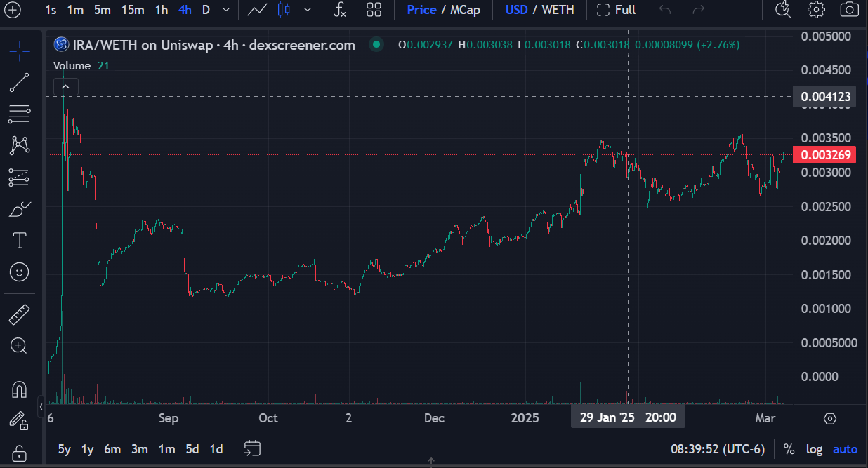Select the 4h interval
This screenshot has width=868, height=468.
(185, 10)
